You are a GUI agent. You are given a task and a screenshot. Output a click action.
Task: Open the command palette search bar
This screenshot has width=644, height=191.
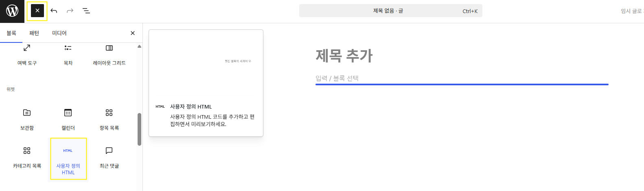tap(390, 11)
